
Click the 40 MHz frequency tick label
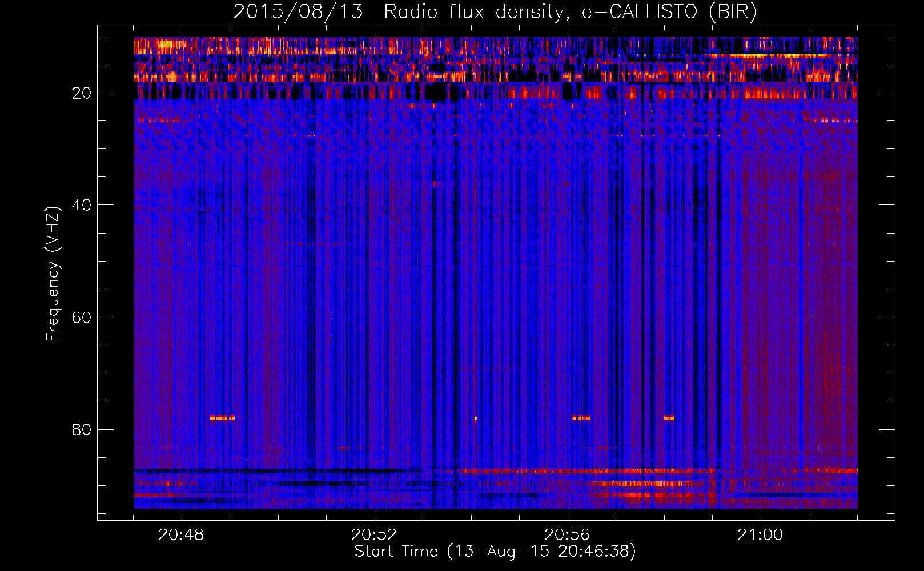pyautogui.click(x=82, y=205)
